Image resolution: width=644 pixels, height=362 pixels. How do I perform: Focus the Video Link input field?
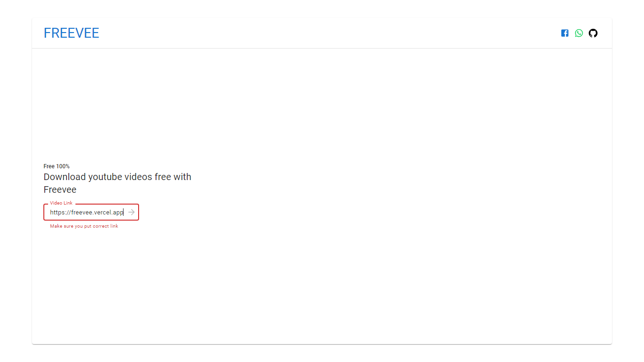(x=91, y=212)
